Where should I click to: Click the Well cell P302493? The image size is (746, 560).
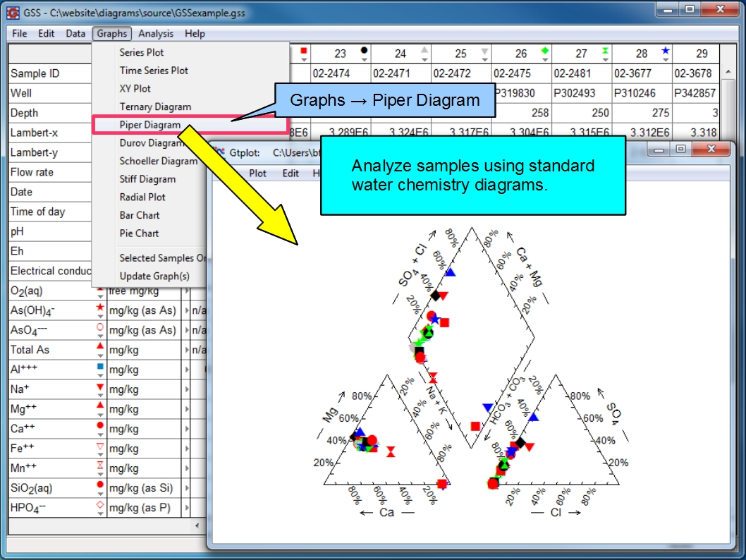click(582, 93)
